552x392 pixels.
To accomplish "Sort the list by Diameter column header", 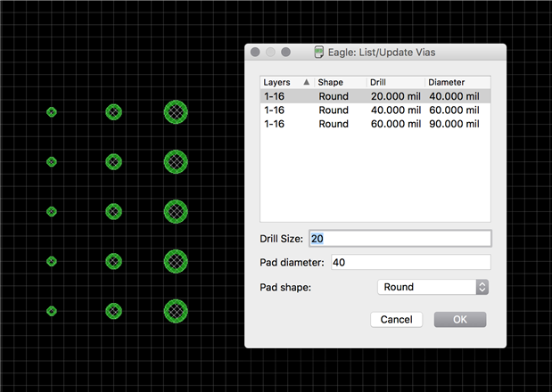I will pos(457,82).
